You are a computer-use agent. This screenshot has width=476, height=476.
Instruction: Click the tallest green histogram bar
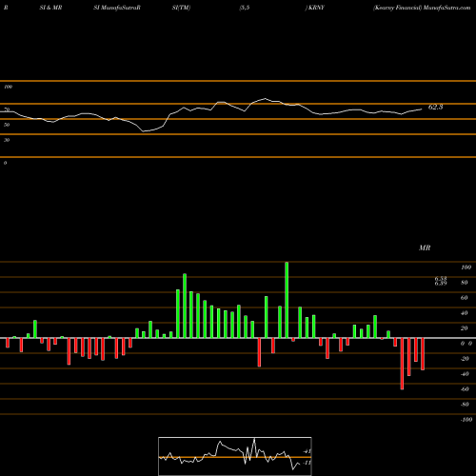287,300
